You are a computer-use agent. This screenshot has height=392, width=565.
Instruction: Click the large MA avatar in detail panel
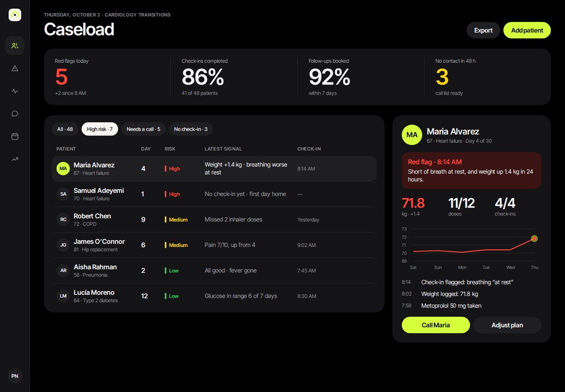point(412,135)
